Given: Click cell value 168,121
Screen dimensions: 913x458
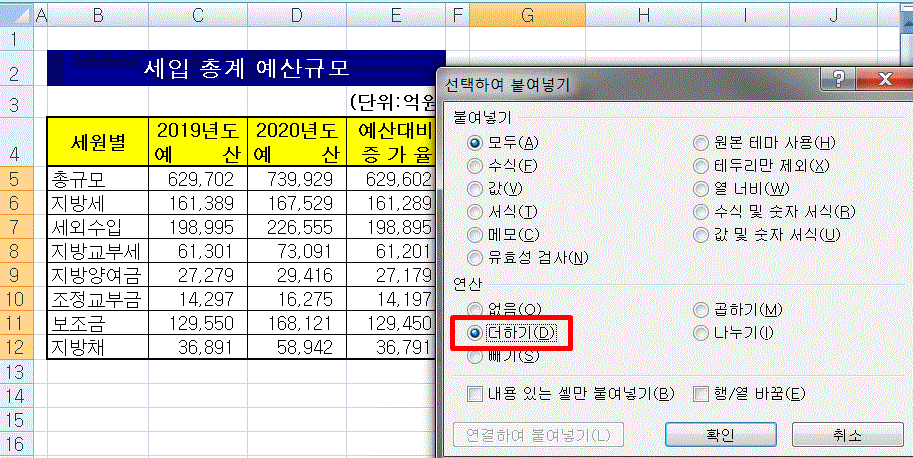Looking at the screenshot, I should tap(297, 324).
